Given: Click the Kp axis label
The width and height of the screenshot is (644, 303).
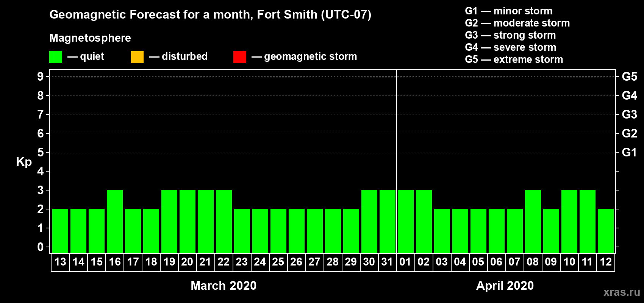Looking at the screenshot, I should [x=24, y=162].
